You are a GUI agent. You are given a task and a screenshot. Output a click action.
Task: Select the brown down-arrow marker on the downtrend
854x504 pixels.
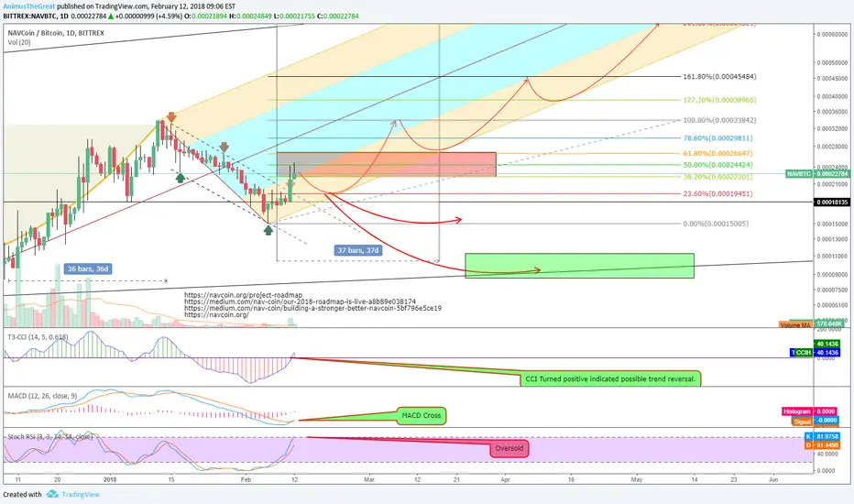click(224, 148)
